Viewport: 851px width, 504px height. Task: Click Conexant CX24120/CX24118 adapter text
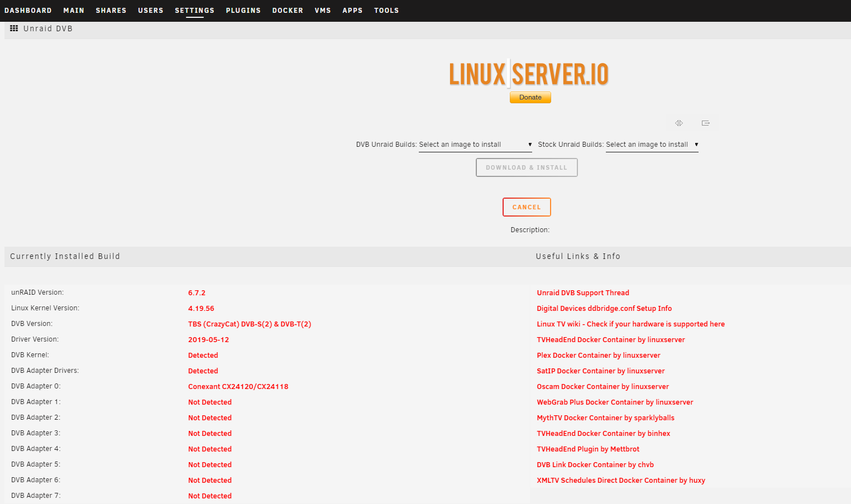click(238, 387)
